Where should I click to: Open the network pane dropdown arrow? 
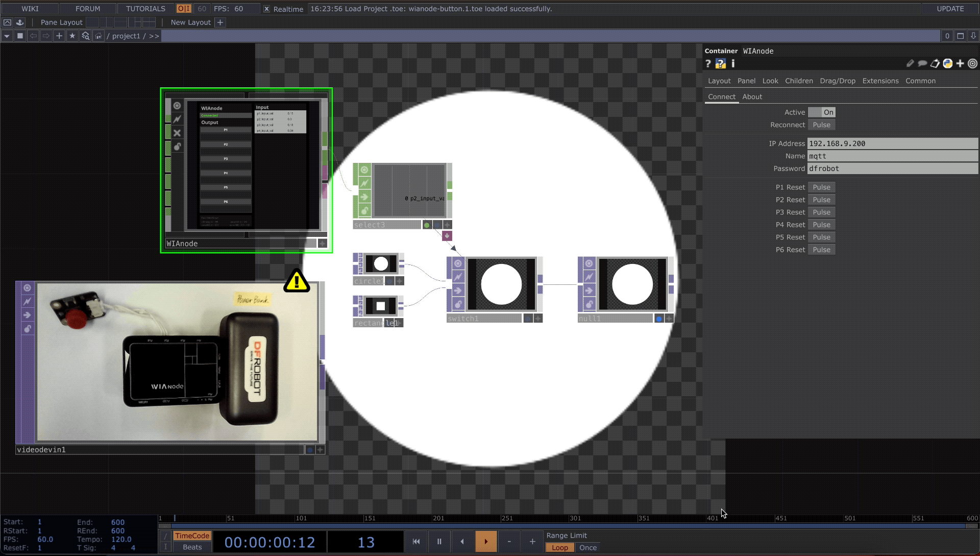coord(7,36)
